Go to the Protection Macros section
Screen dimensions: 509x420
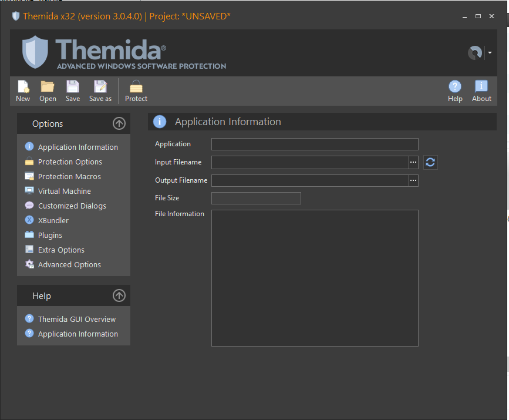tap(69, 176)
